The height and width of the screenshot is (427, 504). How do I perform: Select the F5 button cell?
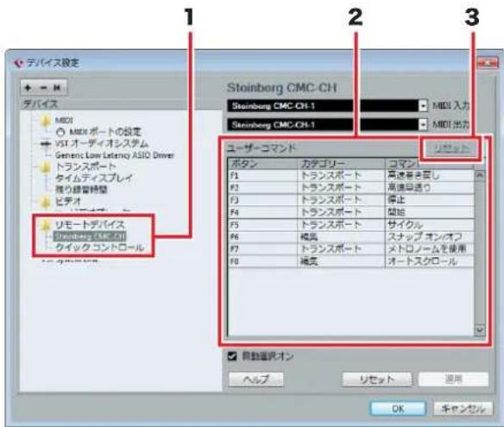coord(263,224)
